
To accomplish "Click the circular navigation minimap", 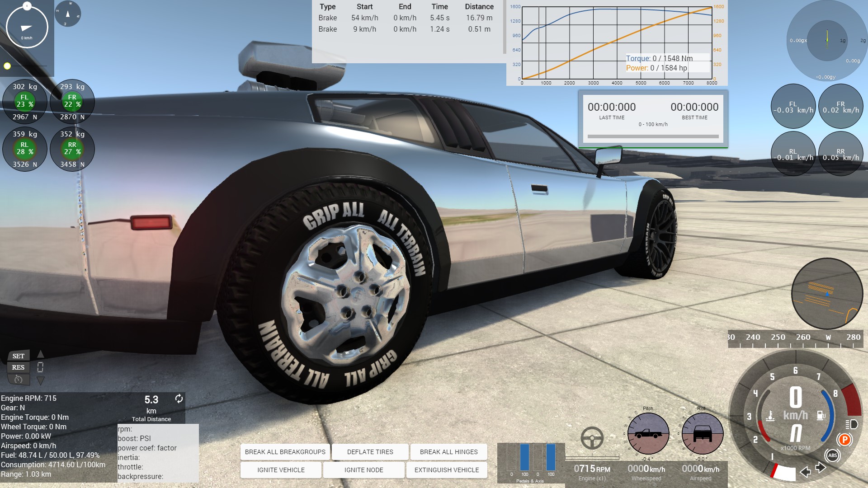I will coord(827,294).
